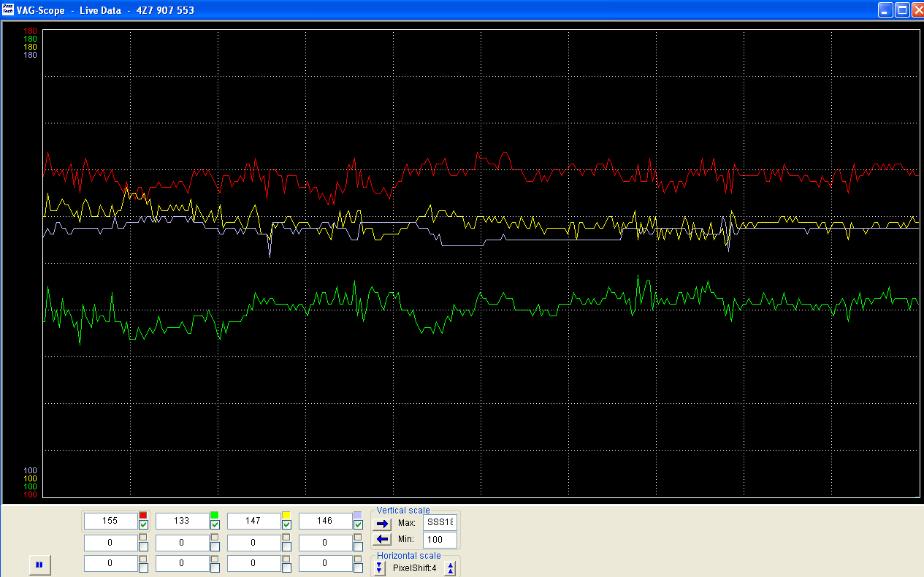924x577 pixels.
Task: Click the green channel color swatch
Action: 215,516
